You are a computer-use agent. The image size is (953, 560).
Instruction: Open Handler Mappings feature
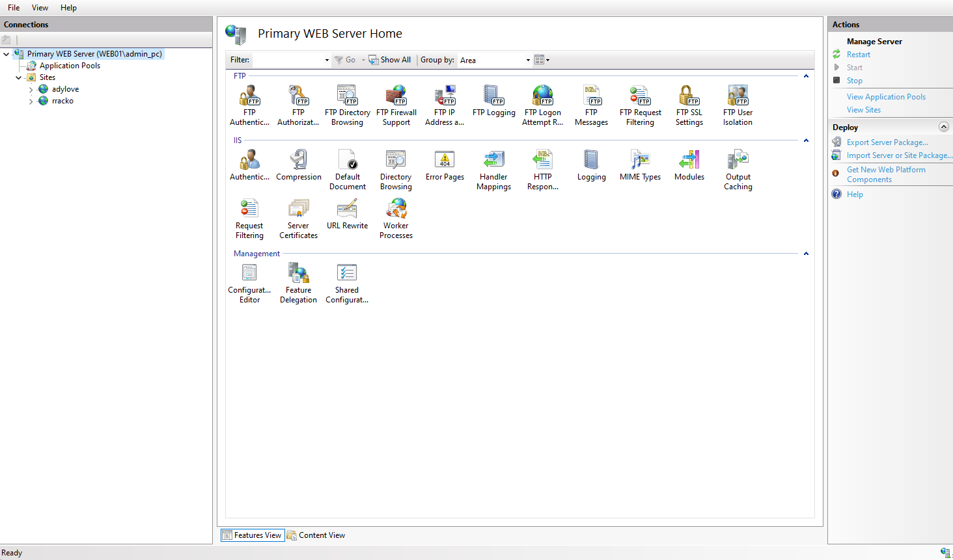click(493, 170)
